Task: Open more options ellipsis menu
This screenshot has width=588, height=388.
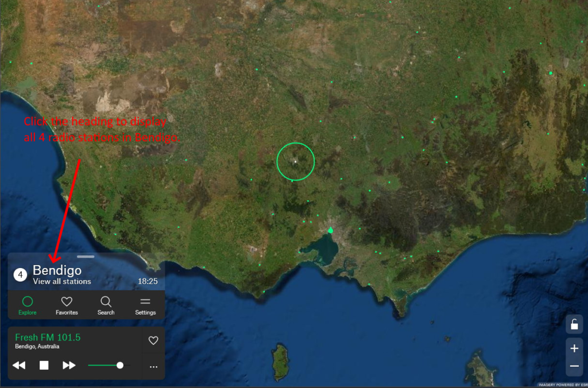Action: click(x=153, y=367)
